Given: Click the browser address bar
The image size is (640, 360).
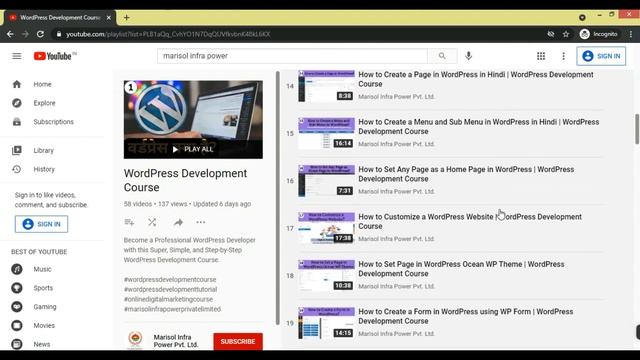Looking at the screenshot, I should coord(298,34).
